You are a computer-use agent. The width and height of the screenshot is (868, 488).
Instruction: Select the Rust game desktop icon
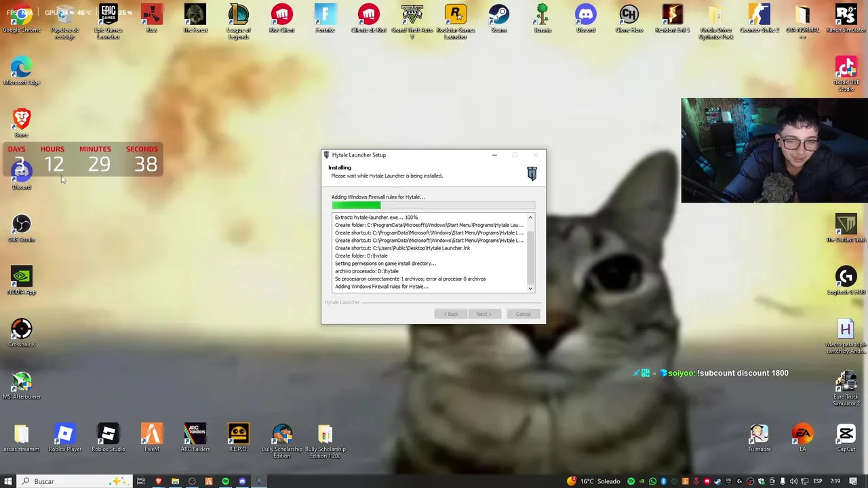pos(152,19)
